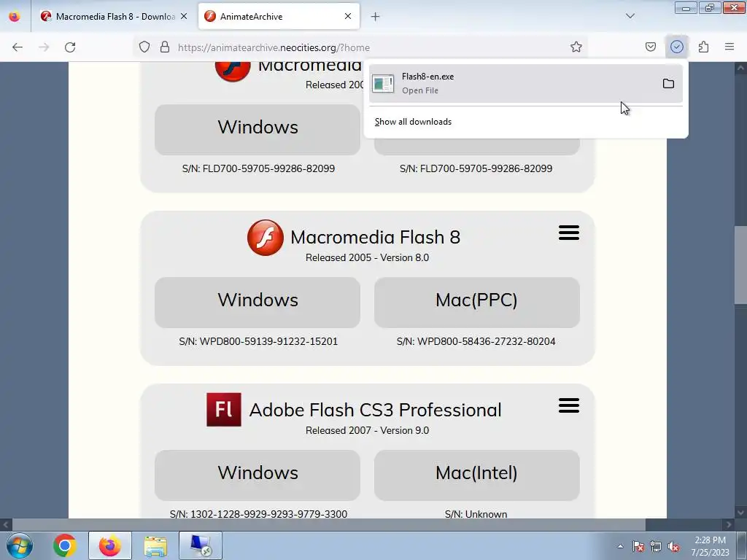View site security padlock info
This screenshot has width=747, height=560.
[x=165, y=47]
